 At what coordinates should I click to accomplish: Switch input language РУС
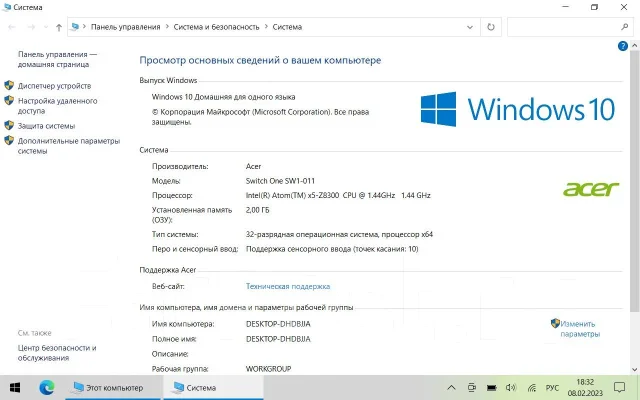[x=552, y=387]
